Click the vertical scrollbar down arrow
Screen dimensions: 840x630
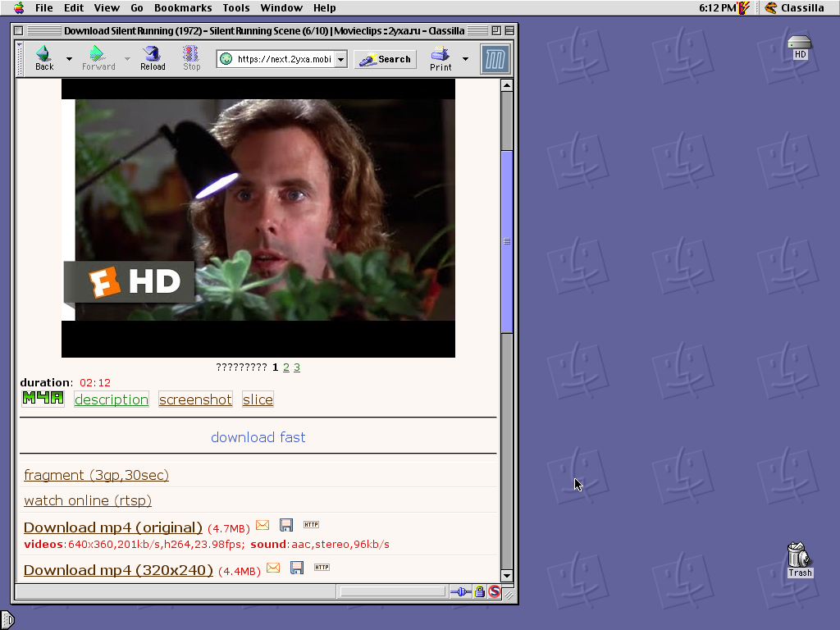507,576
